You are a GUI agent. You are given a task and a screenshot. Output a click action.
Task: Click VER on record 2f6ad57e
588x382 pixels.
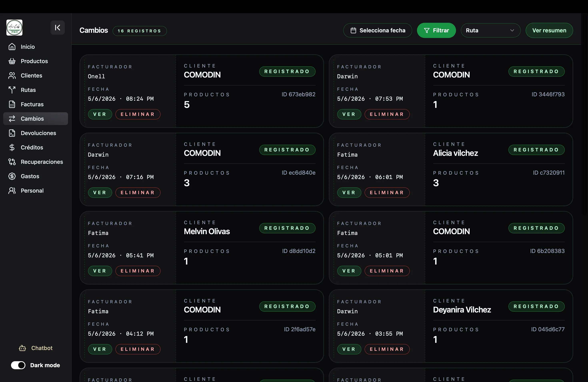[x=100, y=349]
